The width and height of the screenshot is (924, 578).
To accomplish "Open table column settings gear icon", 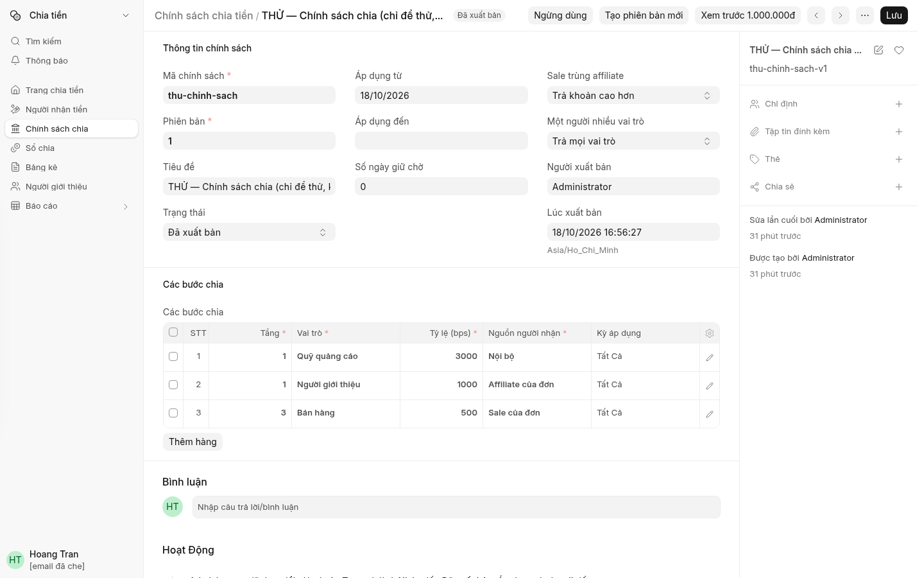I will tap(710, 333).
